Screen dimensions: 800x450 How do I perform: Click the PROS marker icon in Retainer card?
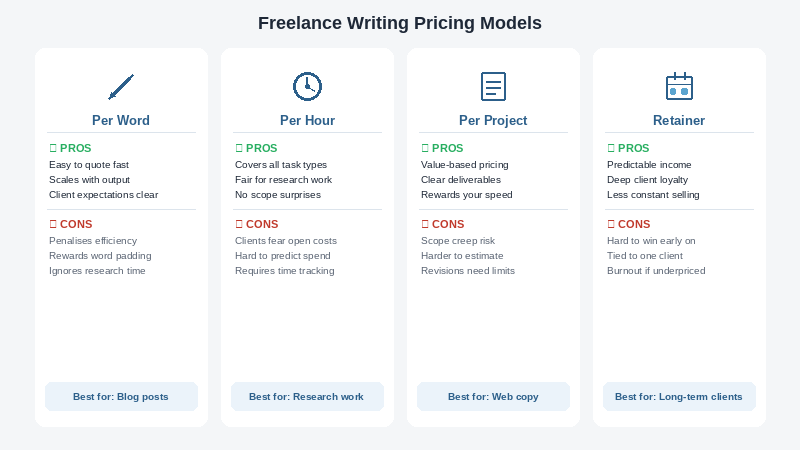tap(611, 148)
